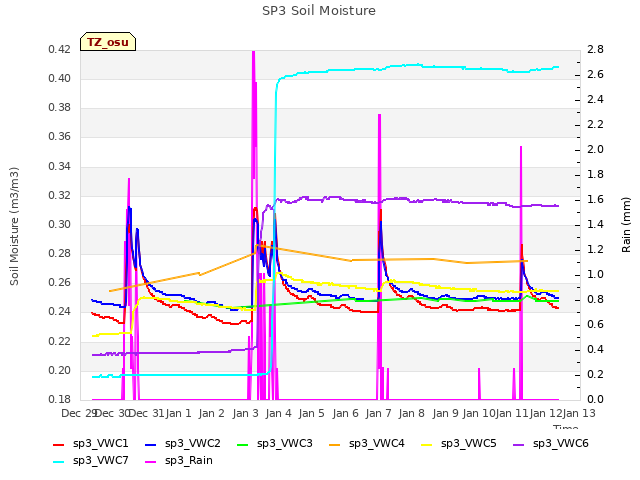Click the Jan 1 date tick label

178,413
